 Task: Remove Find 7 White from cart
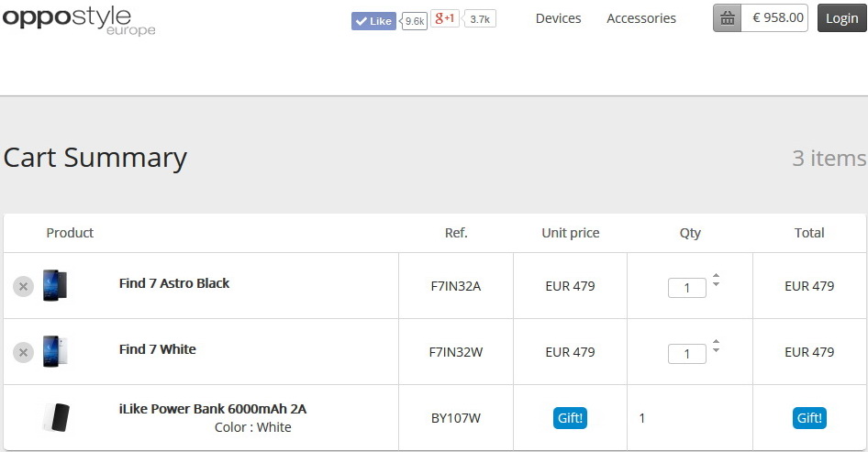[23, 352]
